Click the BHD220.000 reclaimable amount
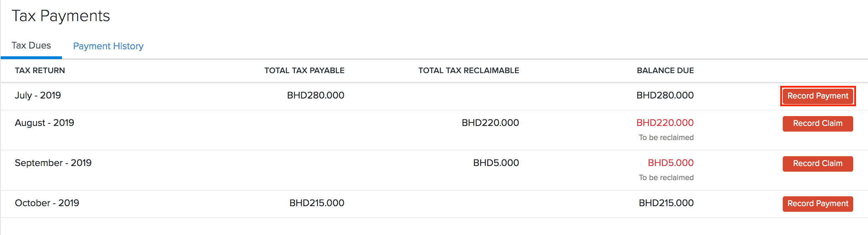868x235 pixels. 490,123
